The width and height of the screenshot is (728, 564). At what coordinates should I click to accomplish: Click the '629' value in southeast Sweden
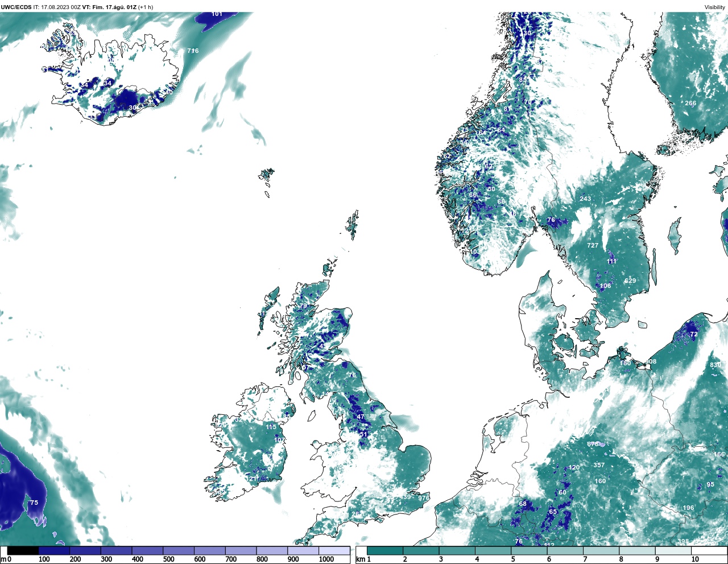pos(630,281)
